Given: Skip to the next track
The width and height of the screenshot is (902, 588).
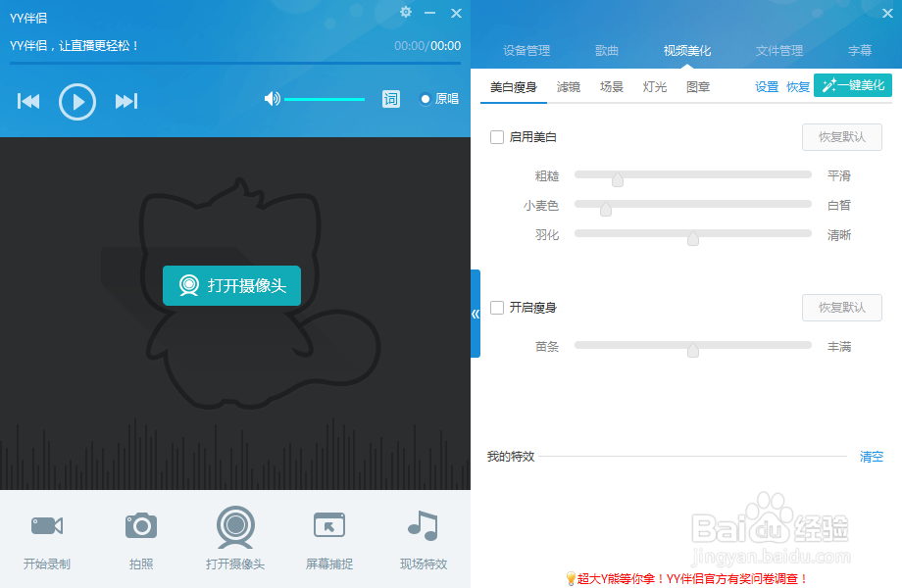Looking at the screenshot, I should click(125, 101).
